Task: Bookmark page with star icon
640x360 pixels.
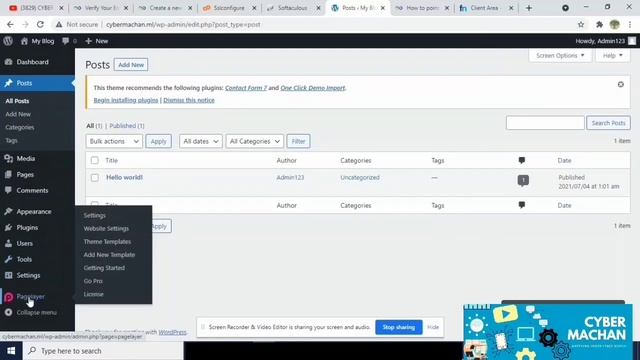Action: coord(581,24)
